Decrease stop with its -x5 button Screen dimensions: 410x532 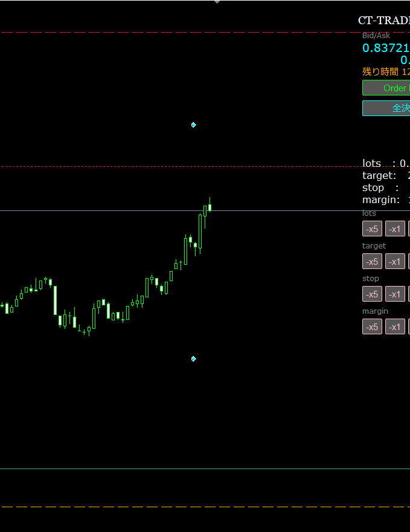pos(372,294)
